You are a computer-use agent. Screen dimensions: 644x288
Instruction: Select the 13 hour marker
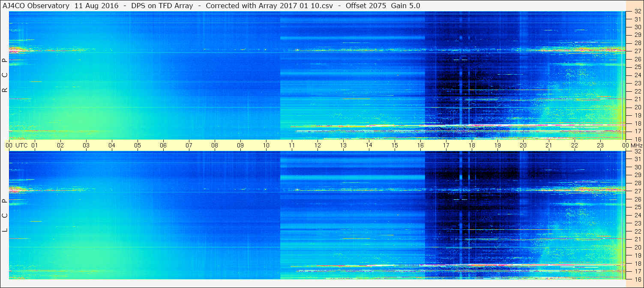343,146
